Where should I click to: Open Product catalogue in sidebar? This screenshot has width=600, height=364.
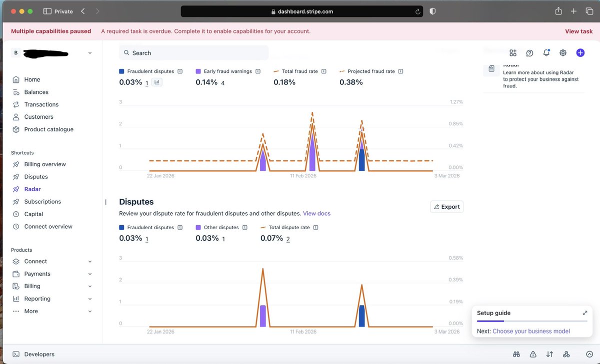coord(48,129)
